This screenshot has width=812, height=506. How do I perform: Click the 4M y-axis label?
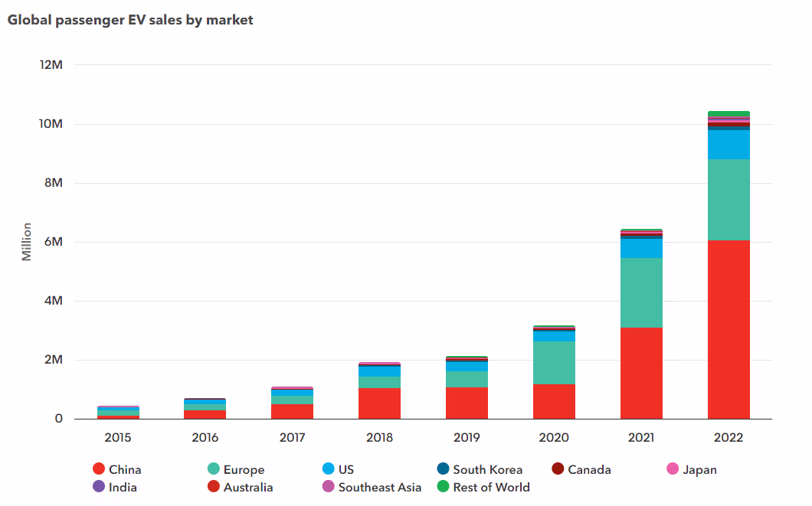point(54,301)
